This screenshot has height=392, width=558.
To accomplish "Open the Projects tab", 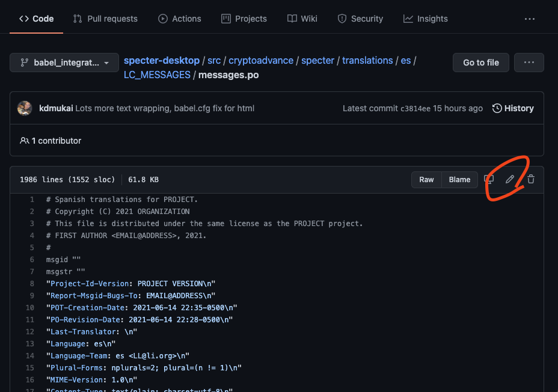I will point(244,19).
